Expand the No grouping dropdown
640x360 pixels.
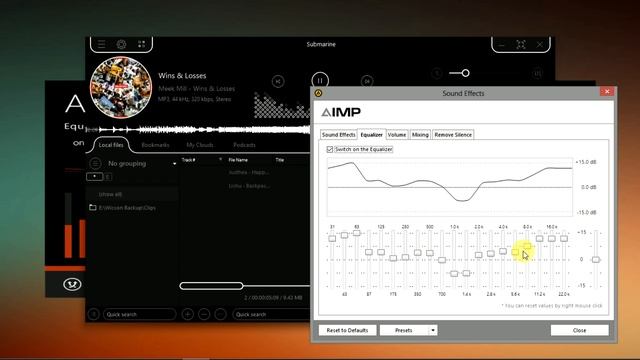tap(174, 164)
